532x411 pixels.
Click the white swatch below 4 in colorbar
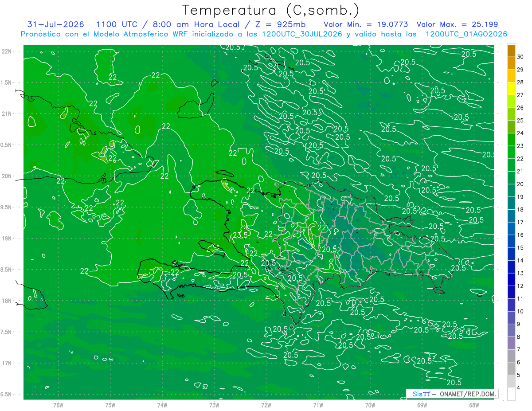pos(511,394)
